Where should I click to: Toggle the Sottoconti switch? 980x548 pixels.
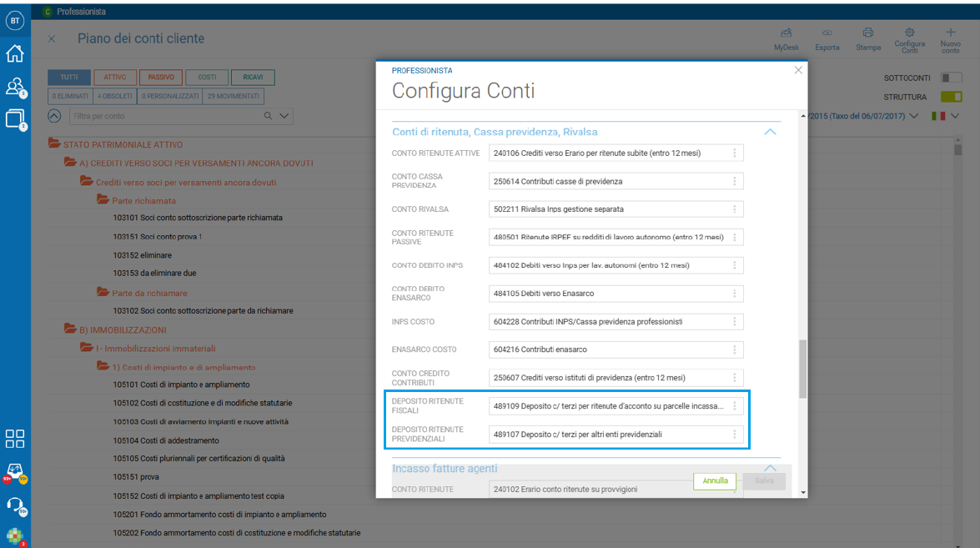pos(952,78)
